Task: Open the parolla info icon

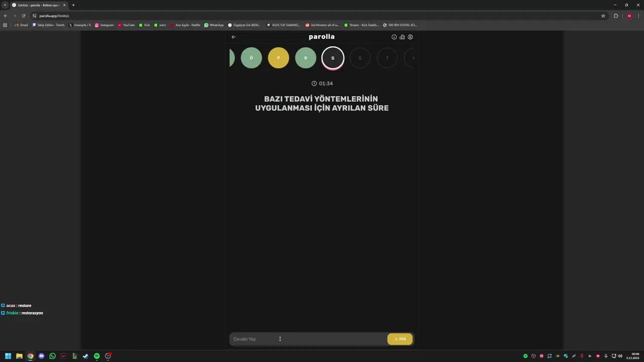Action: [x=394, y=37]
